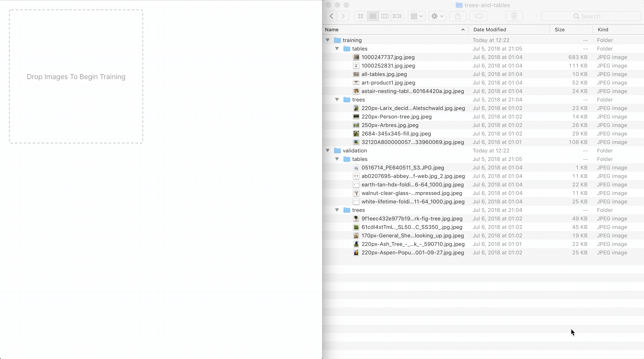Select the 32120A800000057 file
This screenshot has height=359, width=644.
tap(412, 142)
